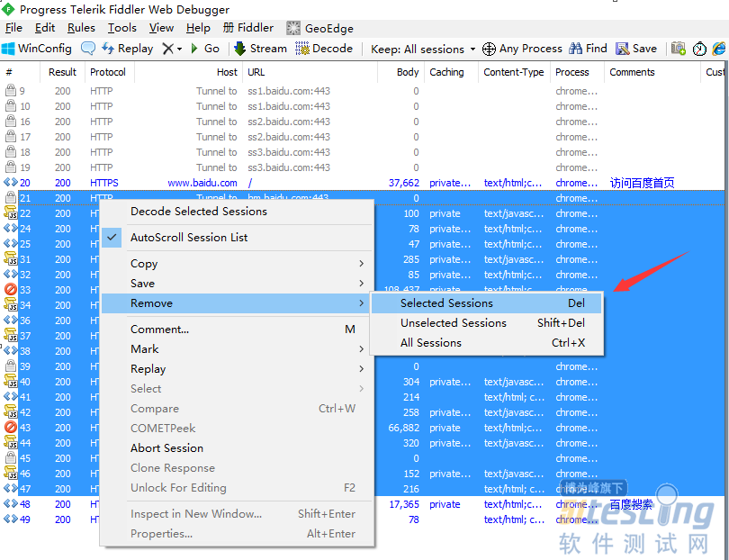Viewport: 729px width, 560px height.
Task: Open the Edit menu
Action: point(45,28)
